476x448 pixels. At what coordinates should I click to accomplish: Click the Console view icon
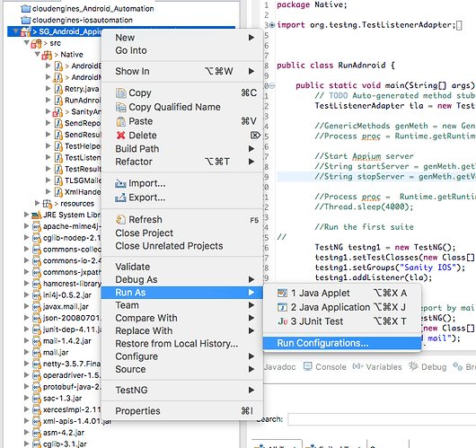click(x=307, y=366)
